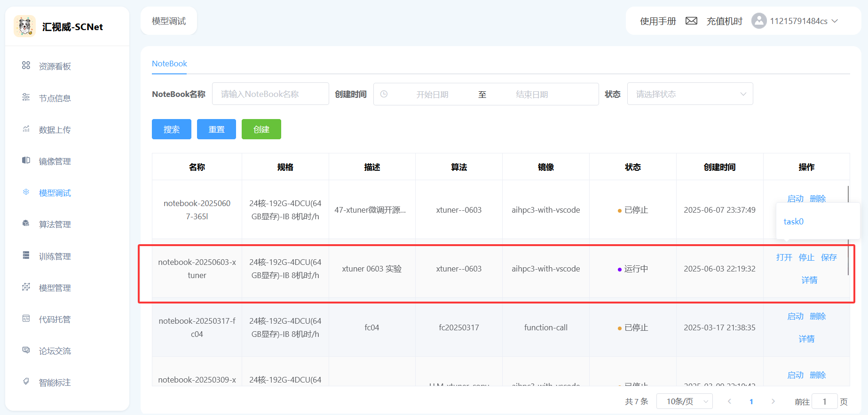Open messages via the envelope icon

coord(691,21)
